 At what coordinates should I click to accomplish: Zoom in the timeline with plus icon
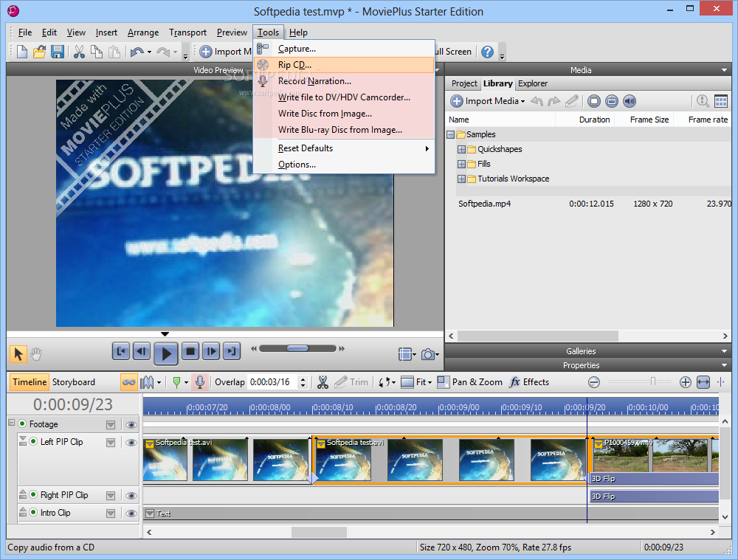coord(686,382)
